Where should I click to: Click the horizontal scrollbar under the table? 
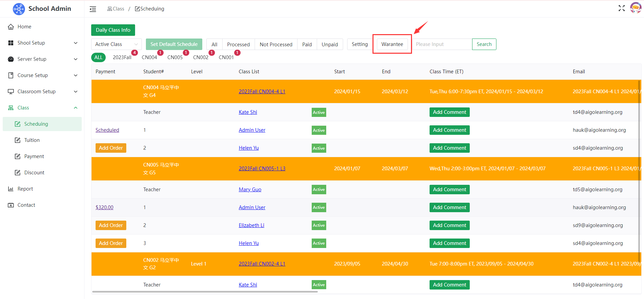205,292
